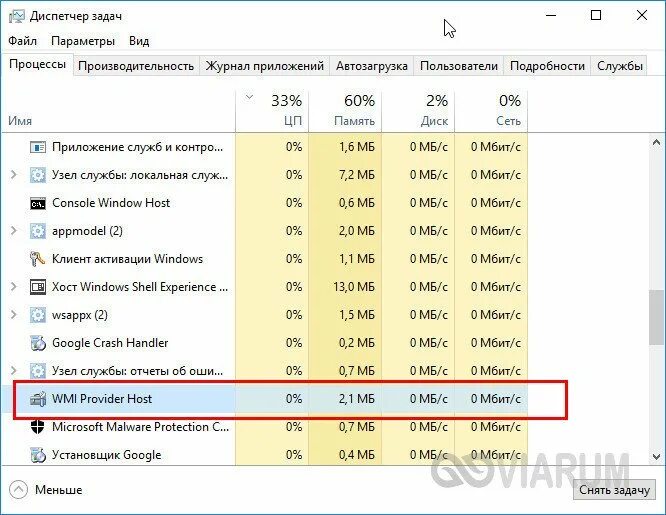Click the gear icon of Узел службы: отчеты об оши...

click(37, 371)
